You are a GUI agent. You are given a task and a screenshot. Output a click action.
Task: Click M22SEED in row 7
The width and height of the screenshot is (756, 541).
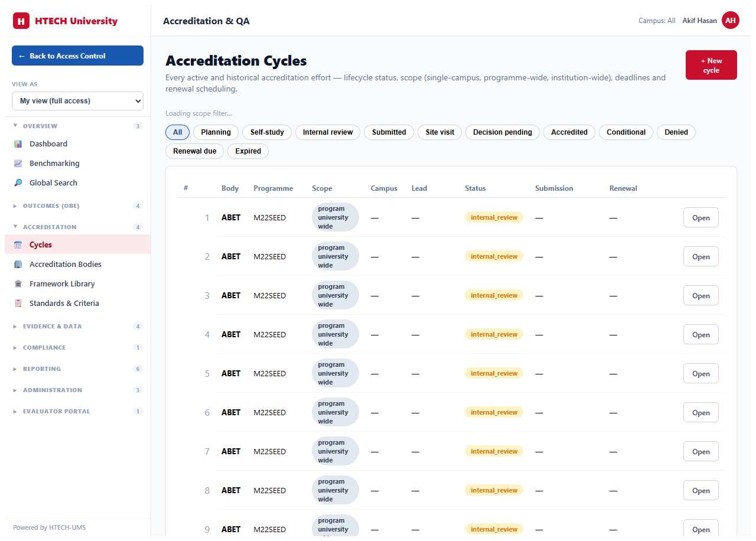[x=269, y=451]
